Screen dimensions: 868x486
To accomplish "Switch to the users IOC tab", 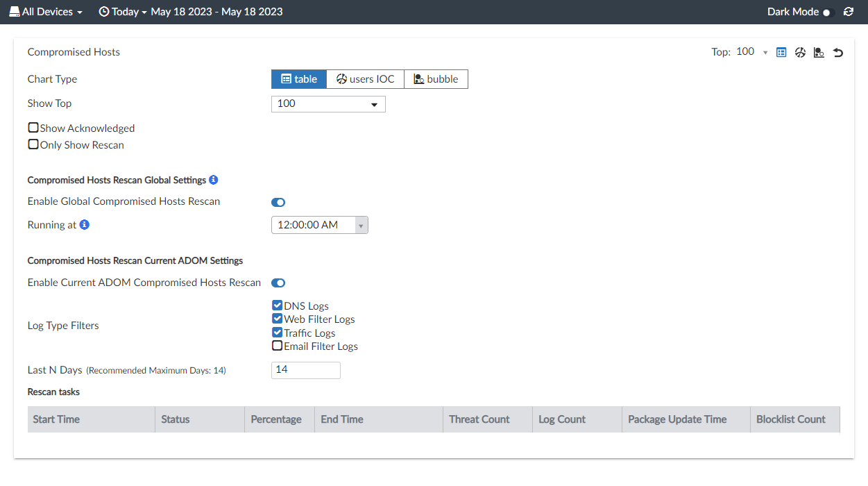I will (x=365, y=78).
